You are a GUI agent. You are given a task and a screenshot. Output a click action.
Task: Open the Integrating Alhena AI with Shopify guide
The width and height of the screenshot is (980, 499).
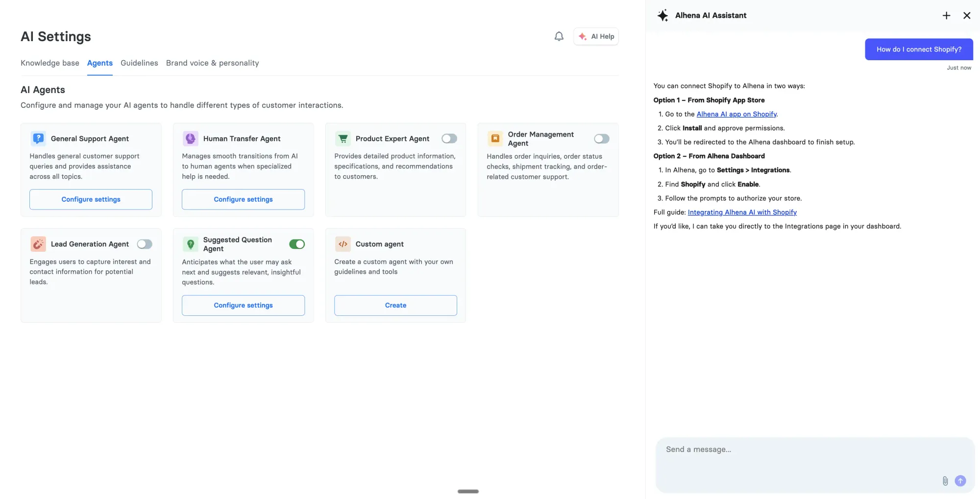click(x=742, y=212)
